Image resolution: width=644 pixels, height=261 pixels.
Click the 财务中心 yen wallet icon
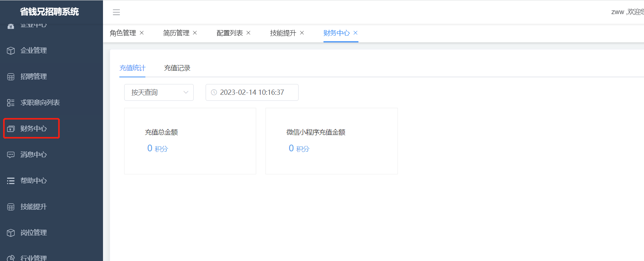tap(11, 129)
